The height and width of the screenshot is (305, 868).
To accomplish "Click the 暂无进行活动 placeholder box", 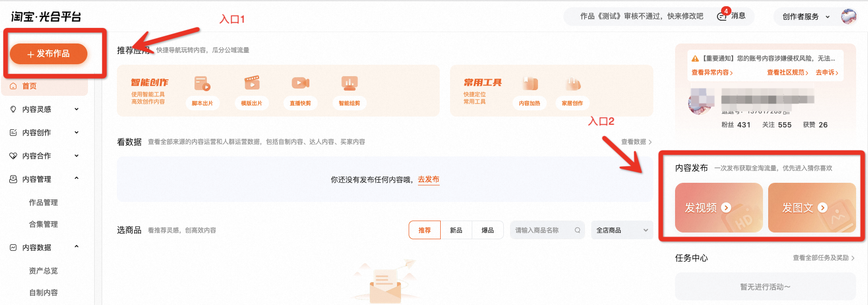I will tap(766, 287).
